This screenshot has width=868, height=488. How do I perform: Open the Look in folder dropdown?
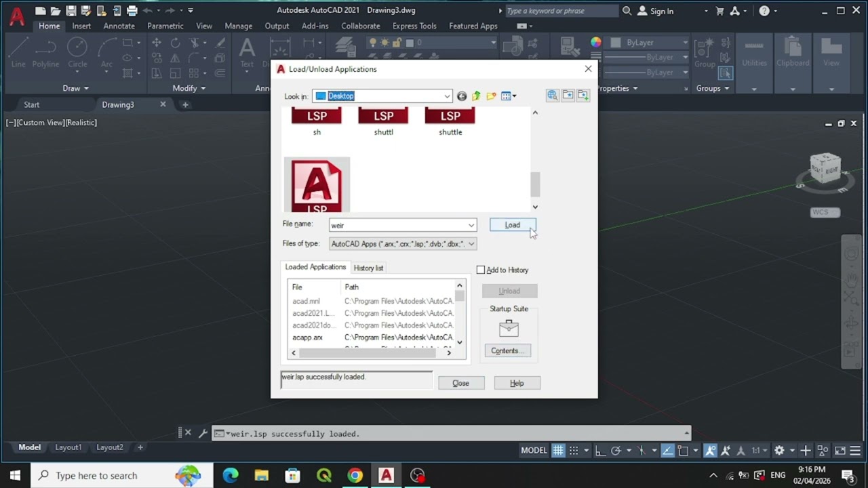[x=447, y=96]
